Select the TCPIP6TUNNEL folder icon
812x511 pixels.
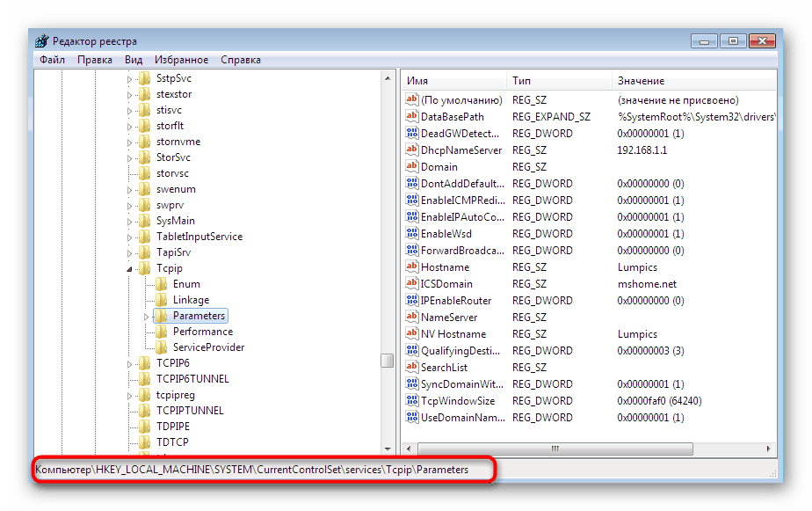pyautogui.click(x=145, y=379)
